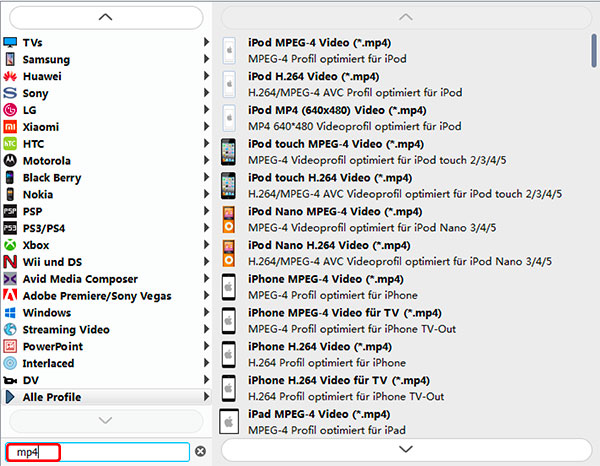Click the LG logo icon

tap(10, 110)
